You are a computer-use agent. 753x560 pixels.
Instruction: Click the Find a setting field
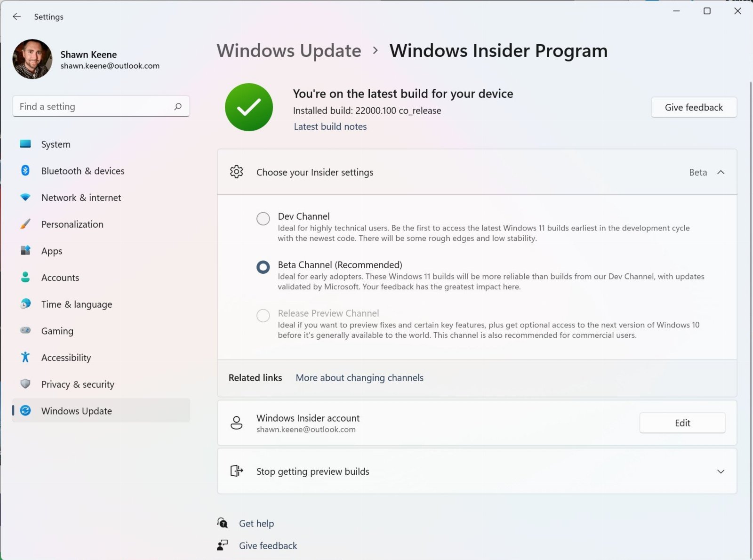[101, 106]
